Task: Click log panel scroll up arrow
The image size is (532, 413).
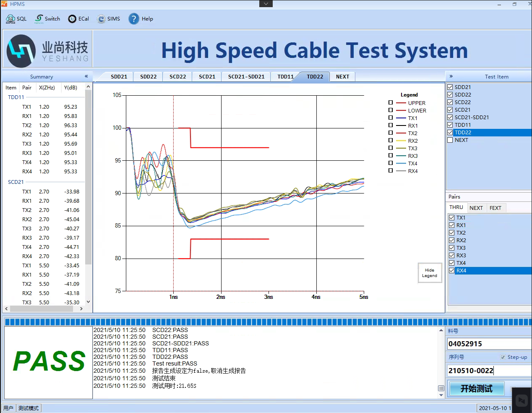Action: (x=441, y=330)
